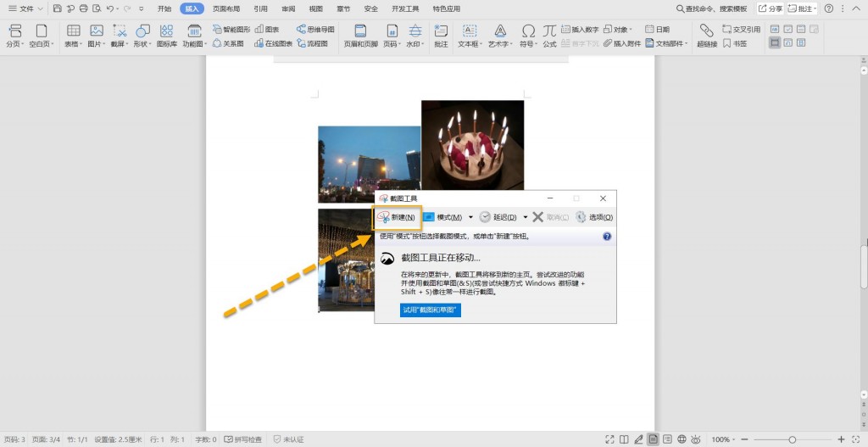Switch to the 开发工具 tab
The width and height of the screenshot is (868, 447).
(405, 8)
